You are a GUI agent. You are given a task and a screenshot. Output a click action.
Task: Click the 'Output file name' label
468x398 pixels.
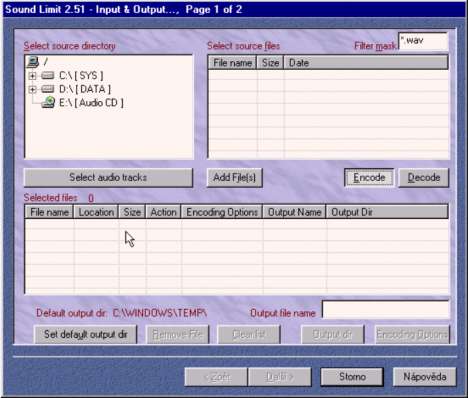pos(283,313)
